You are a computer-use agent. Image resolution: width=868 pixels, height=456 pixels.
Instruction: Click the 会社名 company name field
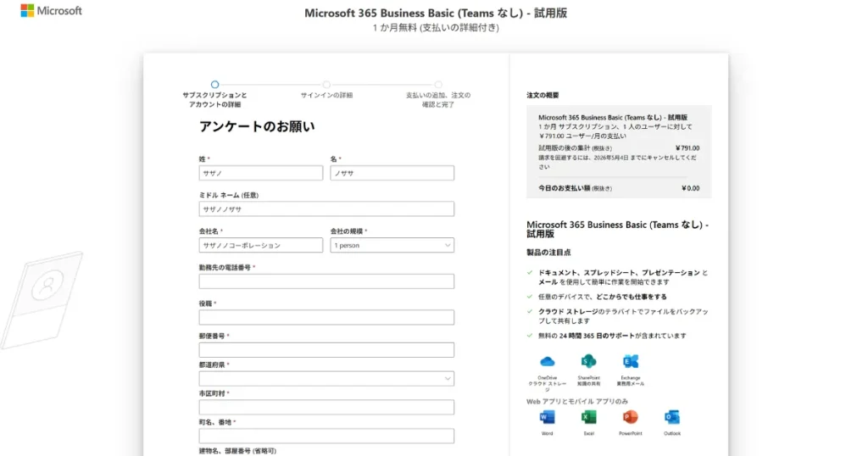coord(260,245)
